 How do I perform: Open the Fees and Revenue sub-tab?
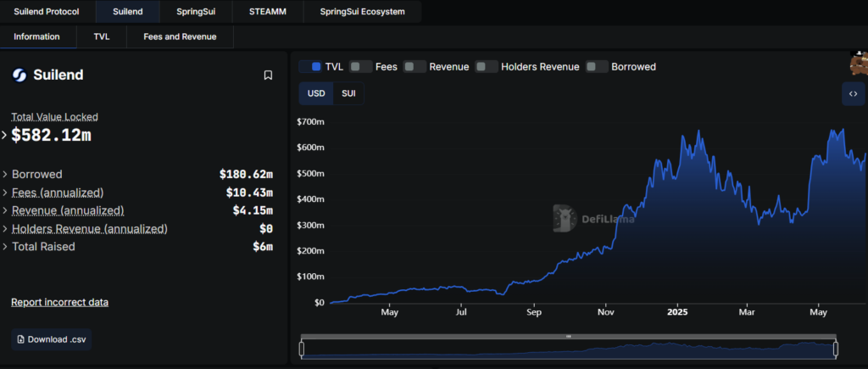180,36
